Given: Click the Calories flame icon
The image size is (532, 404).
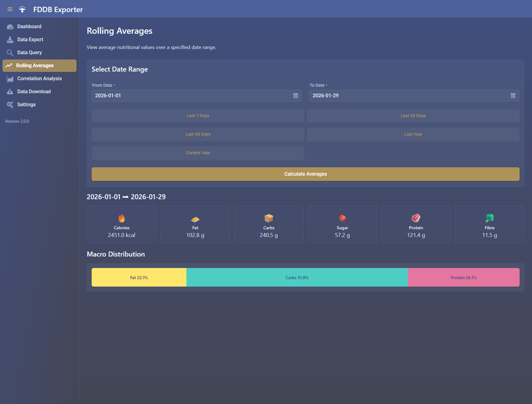Looking at the screenshot, I should [x=122, y=218].
